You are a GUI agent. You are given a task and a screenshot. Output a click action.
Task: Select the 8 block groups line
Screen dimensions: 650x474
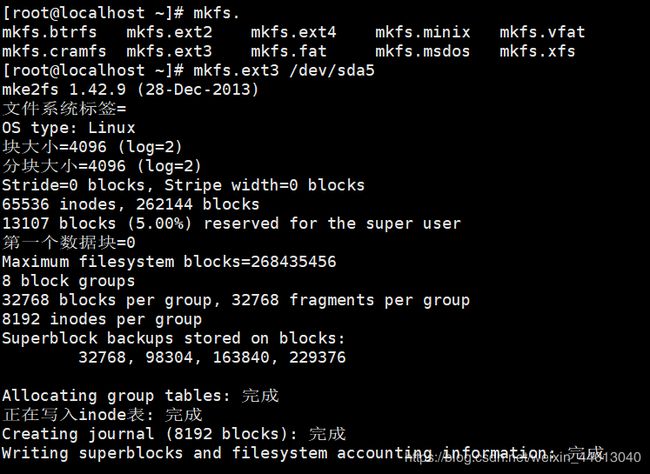point(69,281)
